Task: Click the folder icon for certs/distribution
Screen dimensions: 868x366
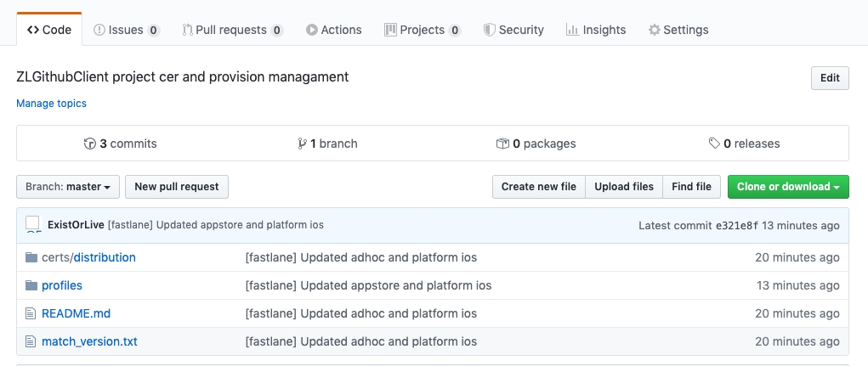Action: click(31, 257)
